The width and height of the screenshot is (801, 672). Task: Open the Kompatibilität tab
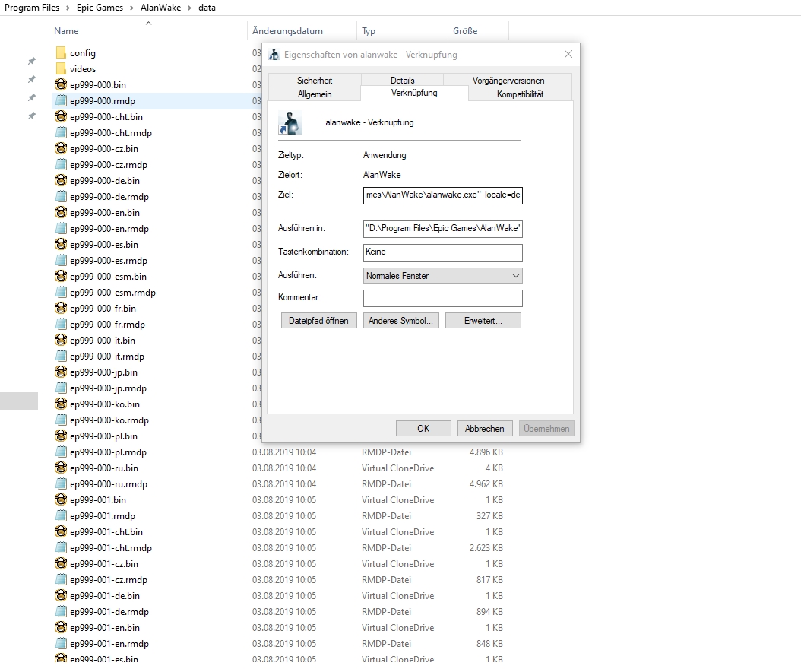point(520,94)
